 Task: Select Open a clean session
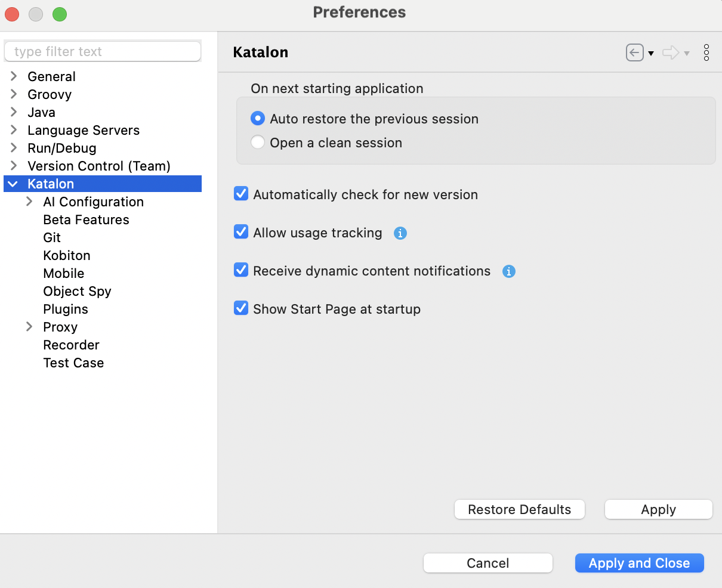(x=257, y=142)
